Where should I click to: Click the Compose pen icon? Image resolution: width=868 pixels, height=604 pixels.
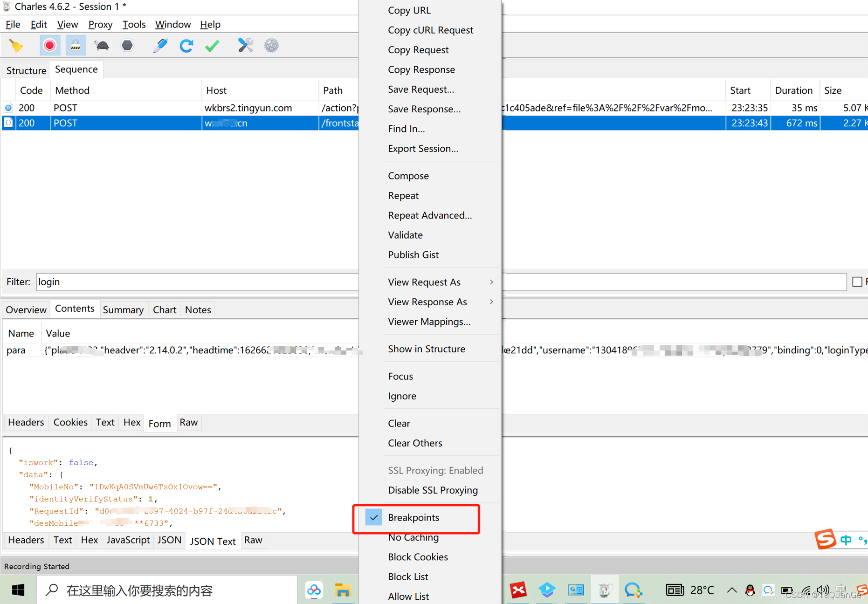pos(160,46)
